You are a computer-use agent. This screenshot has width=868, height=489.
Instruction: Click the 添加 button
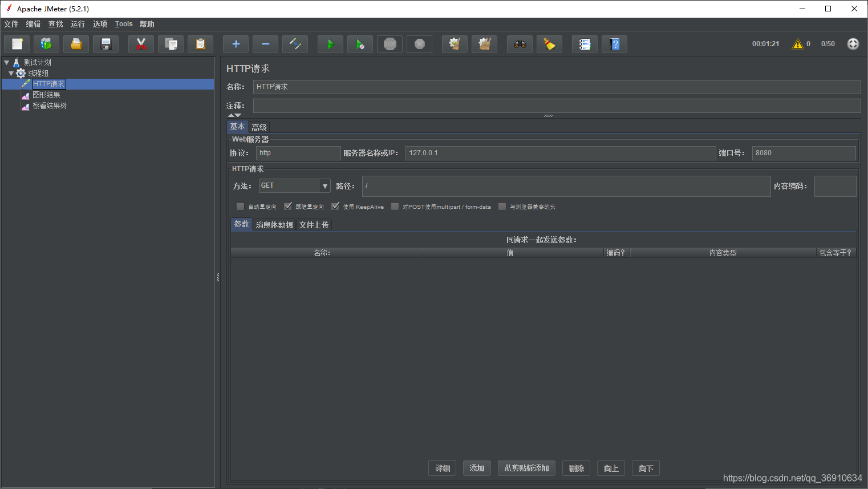tap(477, 468)
